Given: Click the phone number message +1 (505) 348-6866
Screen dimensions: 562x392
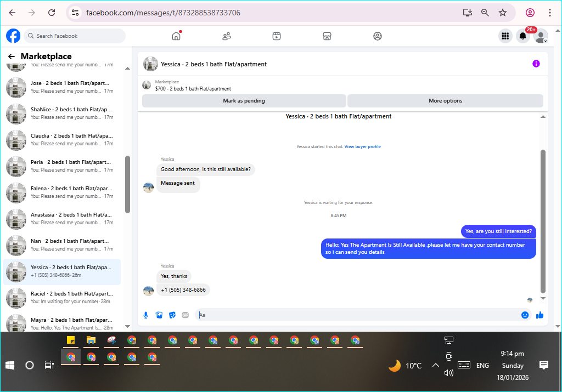Looking at the screenshot, I should click(x=183, y=290).
